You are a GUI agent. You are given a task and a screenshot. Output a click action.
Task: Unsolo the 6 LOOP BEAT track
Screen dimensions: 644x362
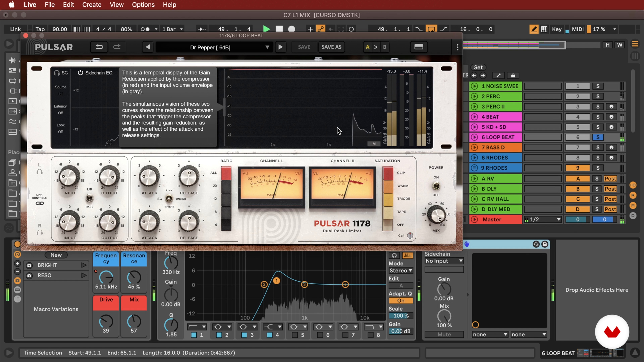click(x=598, y=137)
